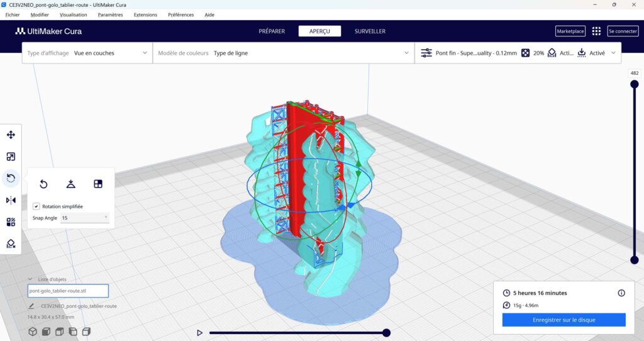644x341 pixels.
Task: Toggle the Rotation simplifiée checkbox
Action: click(x=36, y=206)
